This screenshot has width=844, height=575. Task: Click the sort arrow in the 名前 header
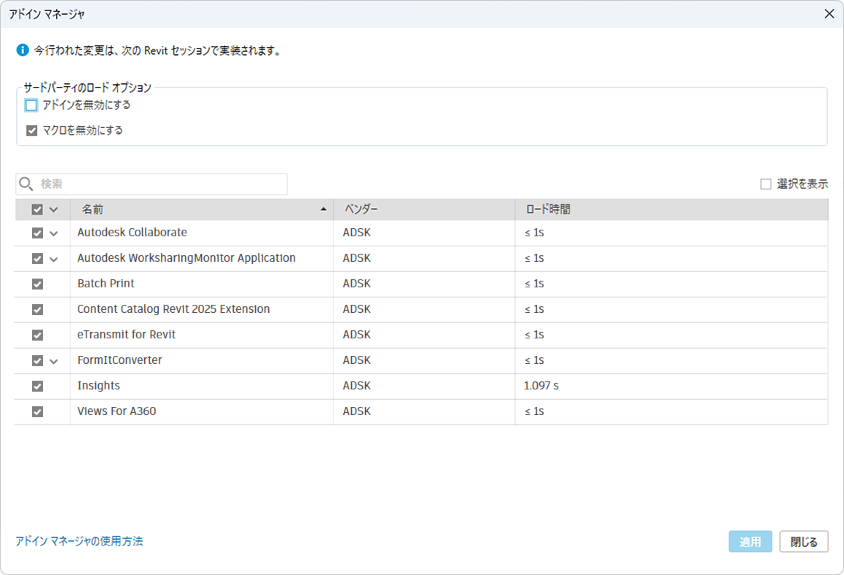pos(323,209)
